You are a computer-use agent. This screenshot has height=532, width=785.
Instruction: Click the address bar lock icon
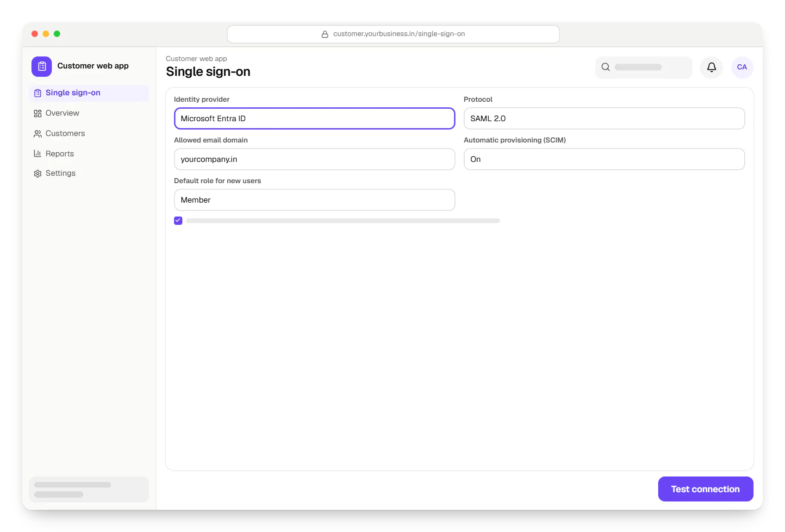(x=325, y=34)
